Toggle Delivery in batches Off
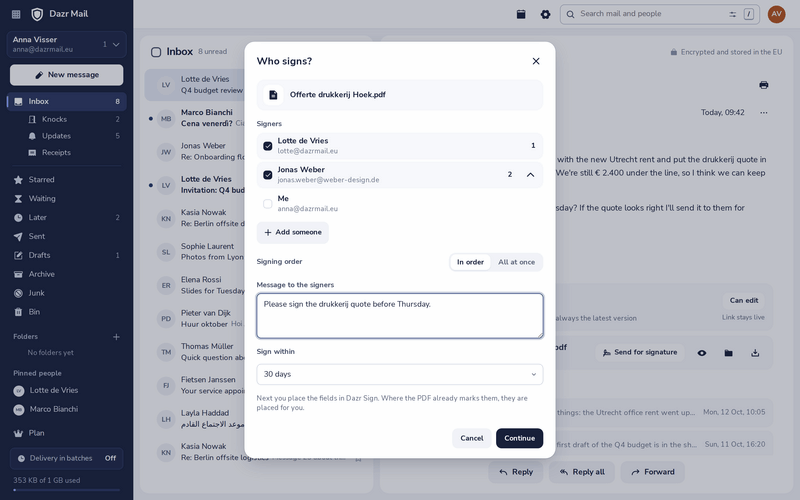 pos(66,458)
